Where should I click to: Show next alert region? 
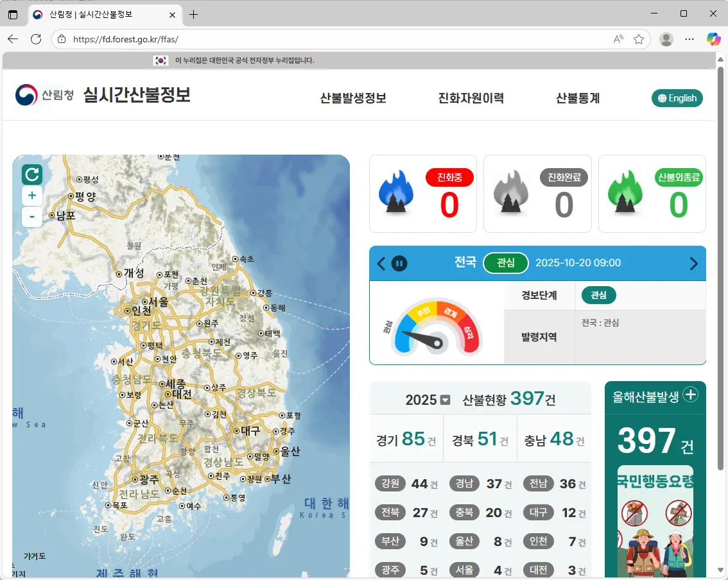click(693, 263)
